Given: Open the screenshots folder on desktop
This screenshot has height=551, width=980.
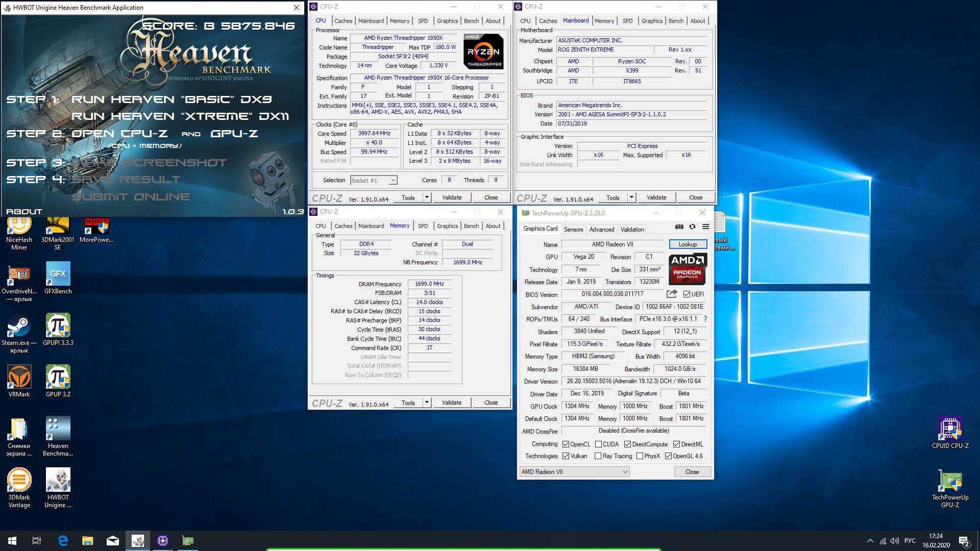Looking at the screenshot, I should click(x=19, y=437).
